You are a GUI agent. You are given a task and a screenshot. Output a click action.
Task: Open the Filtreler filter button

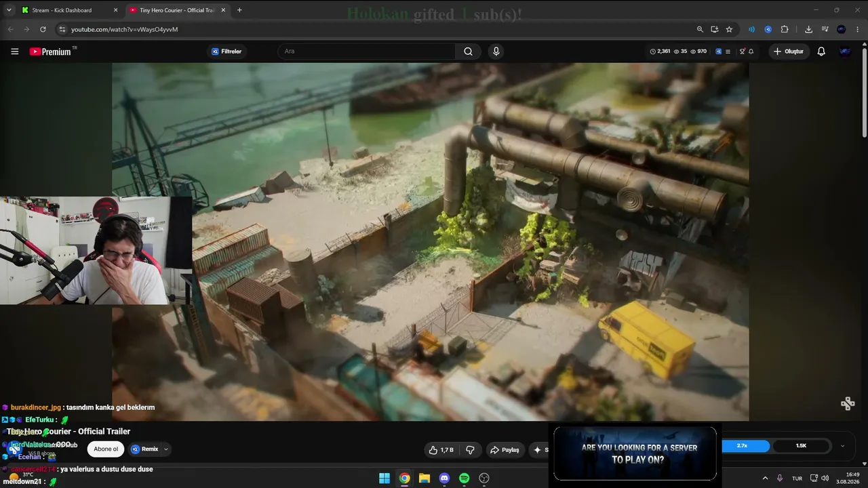(x=226, y=52)
